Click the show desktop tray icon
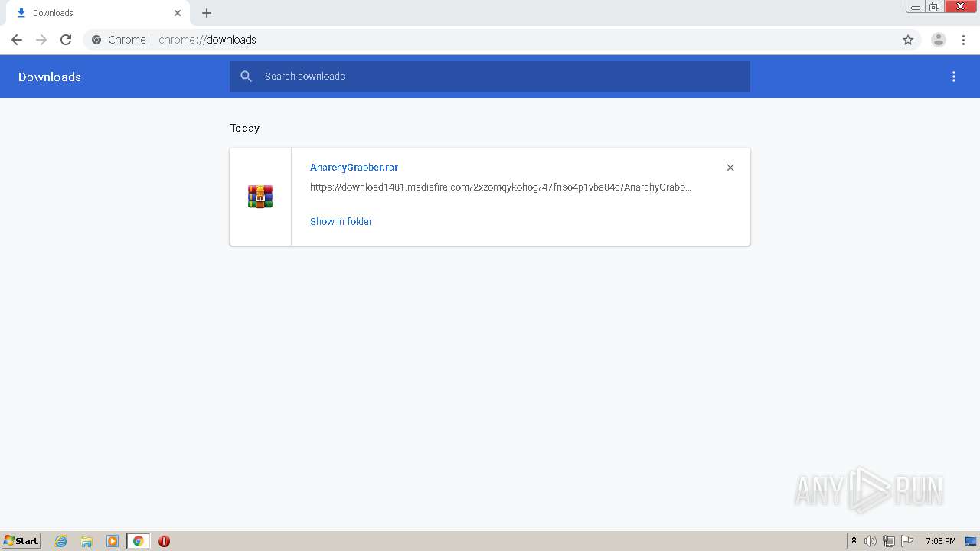 tap(971, 541)
